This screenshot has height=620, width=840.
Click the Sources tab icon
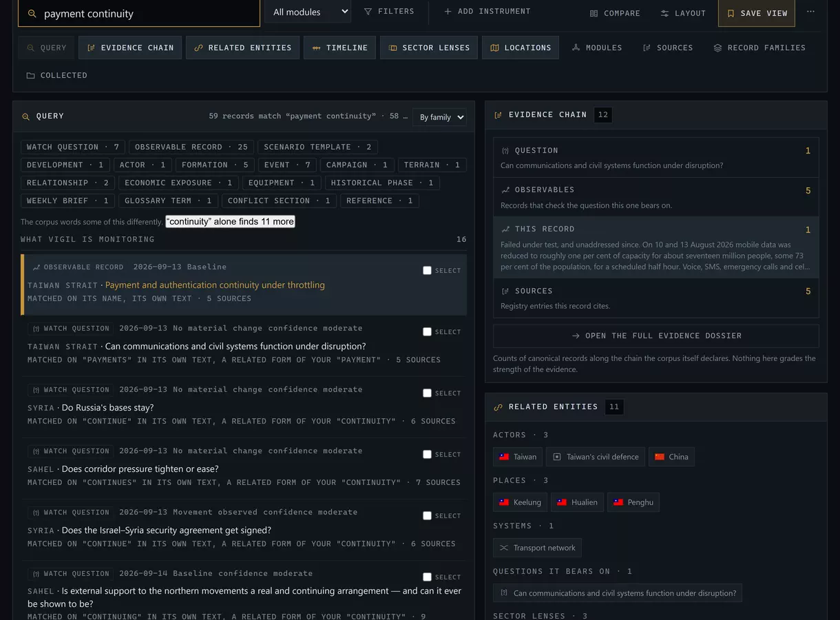click(647, 48)
